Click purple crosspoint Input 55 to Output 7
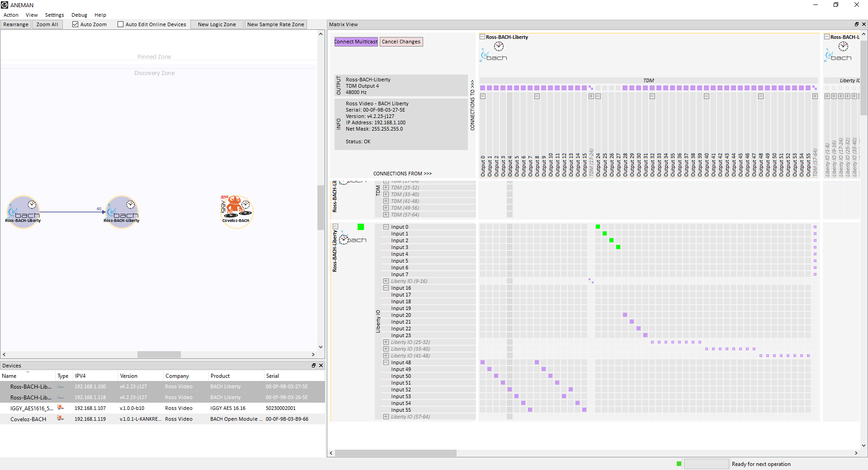The width and height of the screenshot is (868, 470). [x=530, y=410]
